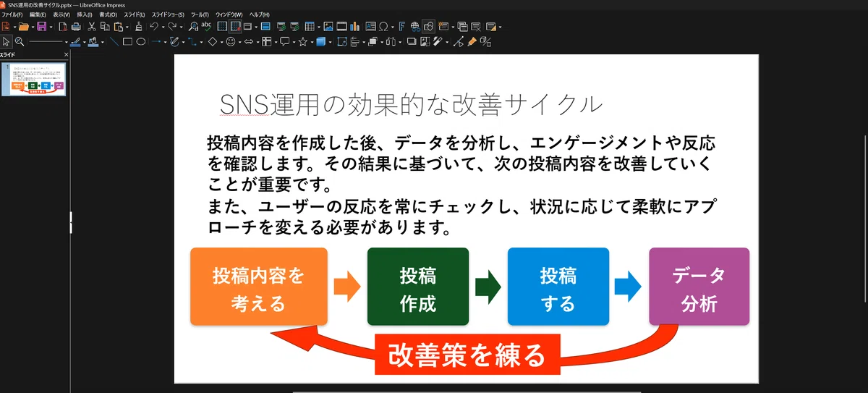Open the 編集(E) menu
The width and height of the screenshot is (868, 393).
coord(38,14)
